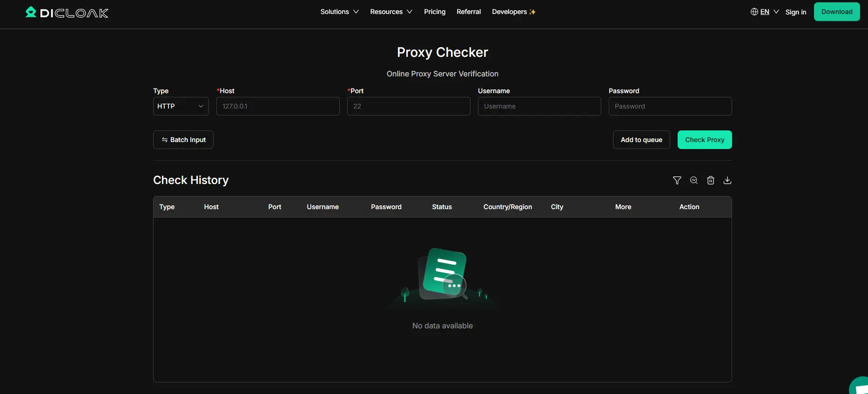Expand the Solutions menu
Image resolution: width=868 pixels, height=394 pixels.
tap(339, 12)
